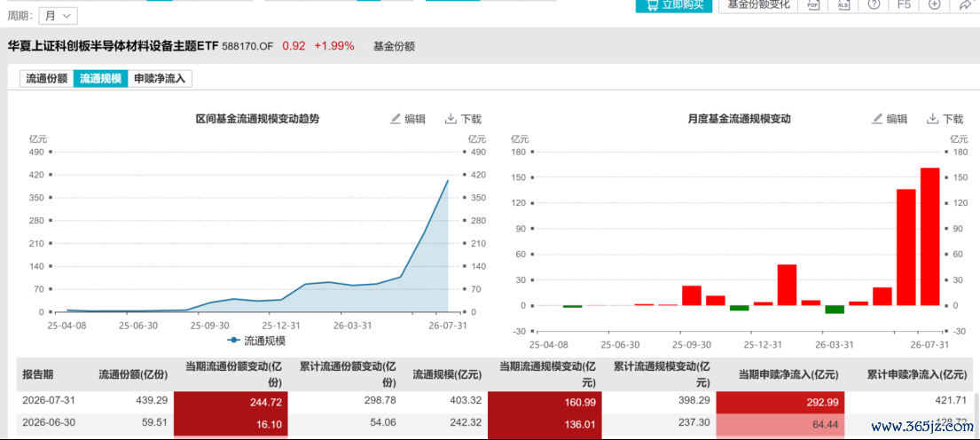Export data via the XLS icon
This screenshot has height=440, width=980.
click(x=843, y=5)
